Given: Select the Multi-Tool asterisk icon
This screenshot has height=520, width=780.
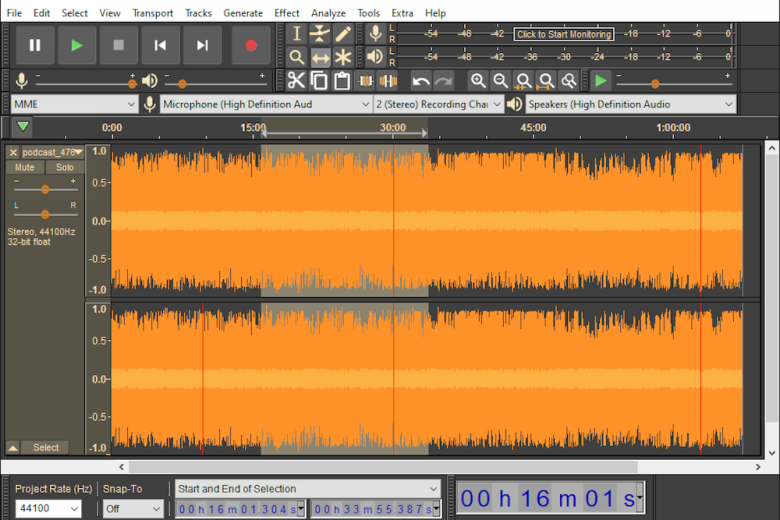Looking at the screenshot, I should pos(343,57).
